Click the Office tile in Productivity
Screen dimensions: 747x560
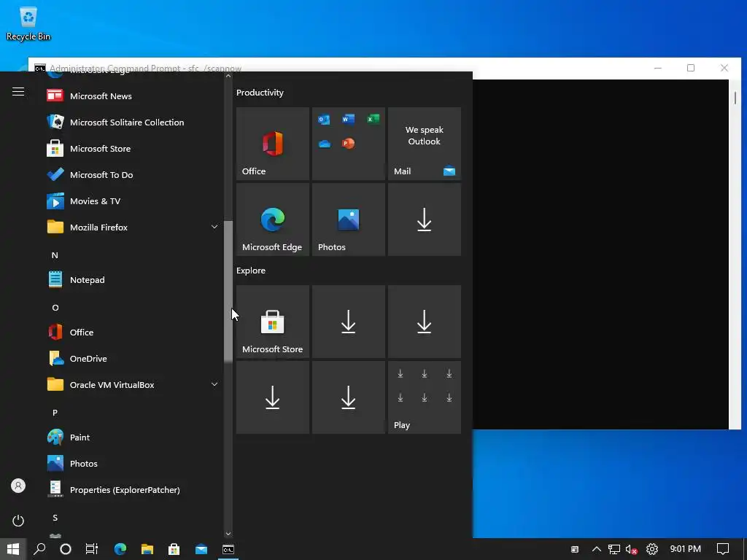click(x=273, y=144)
